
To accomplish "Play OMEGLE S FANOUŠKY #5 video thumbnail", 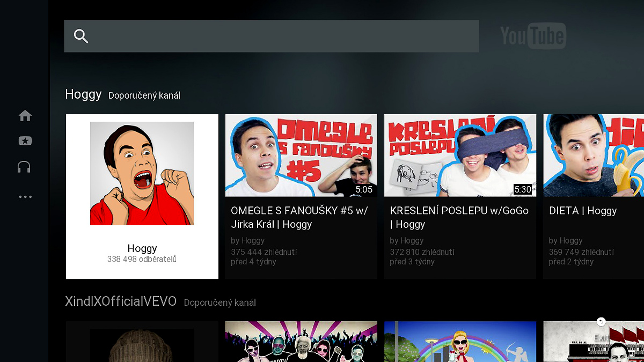I will (x=301, y=156).
